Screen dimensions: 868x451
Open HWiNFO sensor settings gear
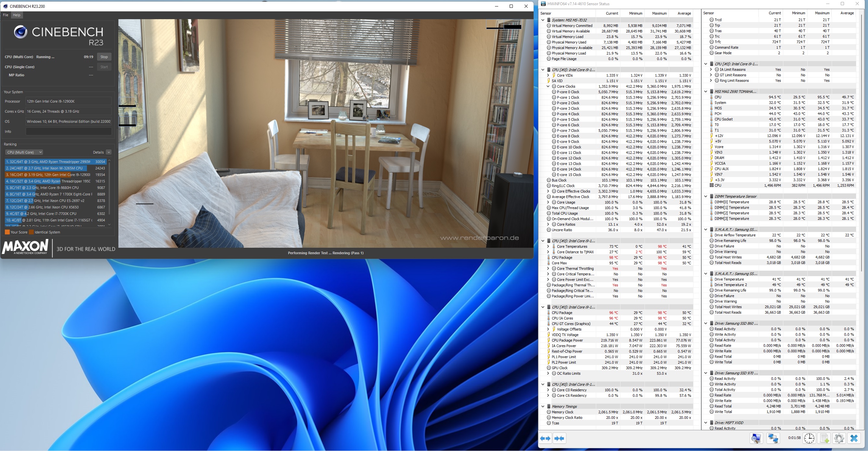(x=839, y=438)
